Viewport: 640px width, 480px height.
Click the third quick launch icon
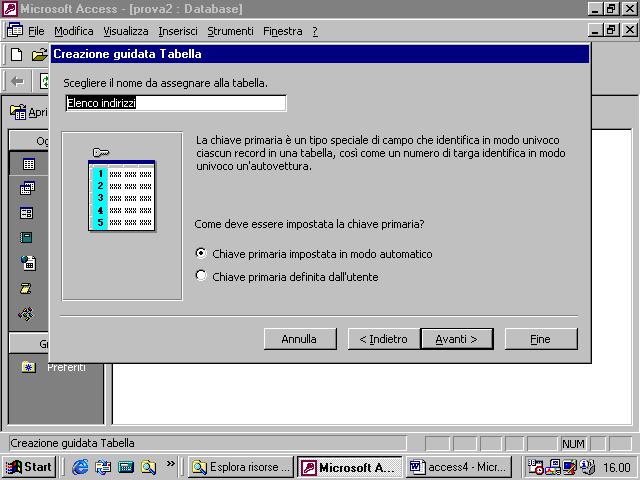(x=126, y=467)
